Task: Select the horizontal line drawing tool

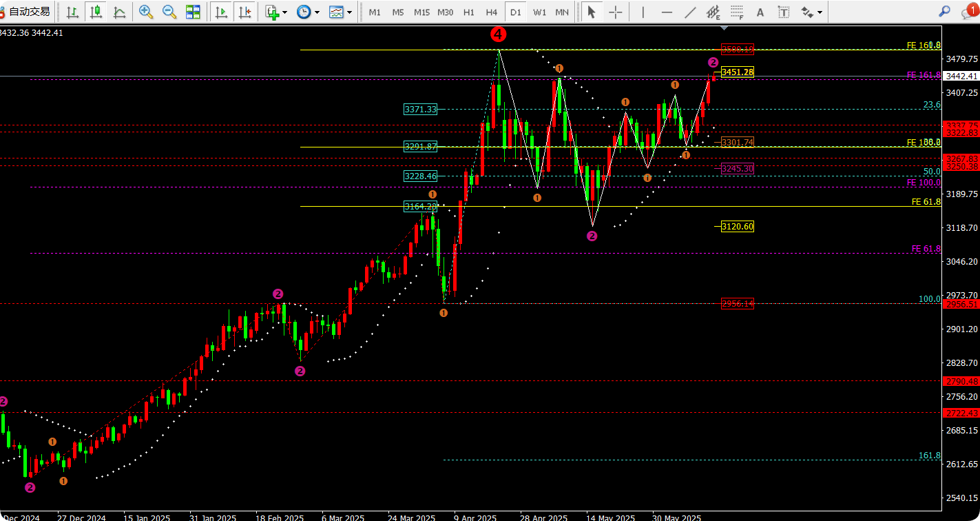Action: pos(667,12)
